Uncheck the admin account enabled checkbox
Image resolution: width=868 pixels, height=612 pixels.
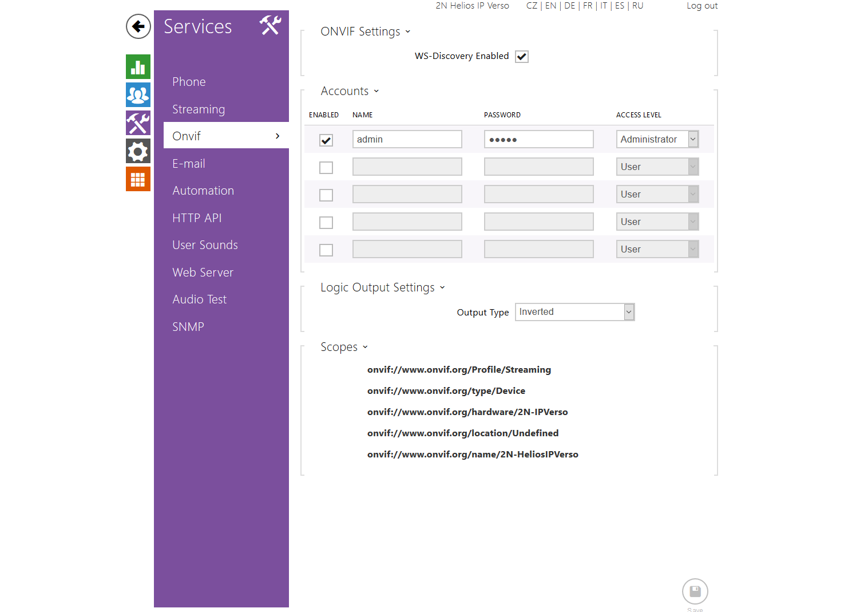(326, 140)
